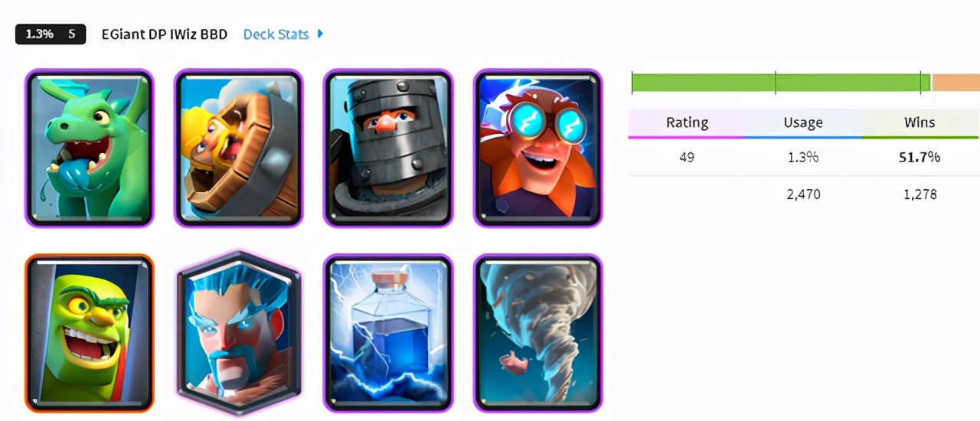Viewport: 980px width, 421px height.
Task: Click the Battle Ram card
Action: pyautogui.click(x=238, y=148)
